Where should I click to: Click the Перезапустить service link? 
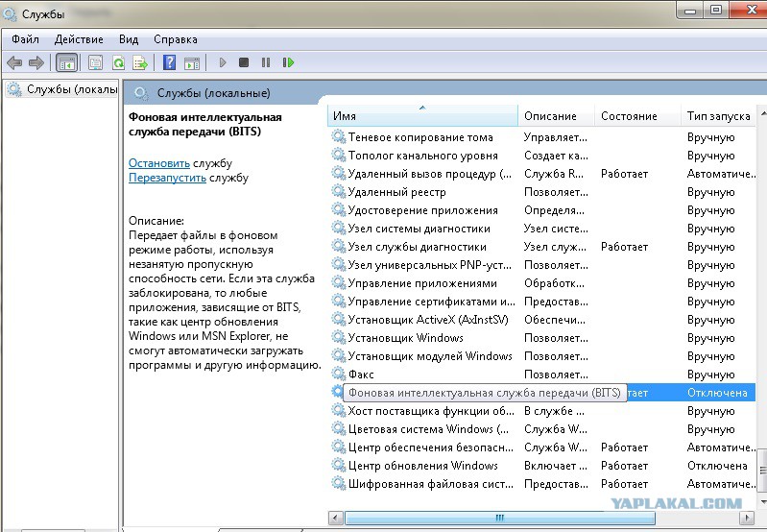tap(167, 178)
